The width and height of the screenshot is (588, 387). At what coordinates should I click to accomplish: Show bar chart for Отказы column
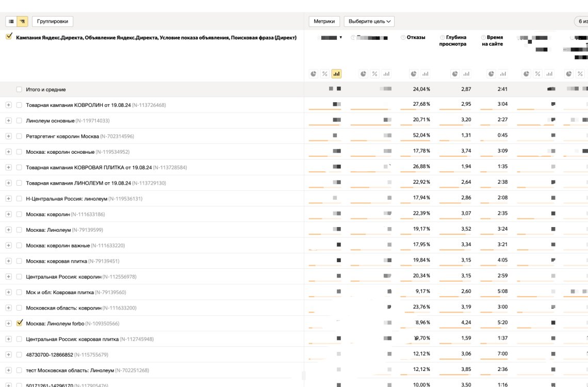click(425, 74)
